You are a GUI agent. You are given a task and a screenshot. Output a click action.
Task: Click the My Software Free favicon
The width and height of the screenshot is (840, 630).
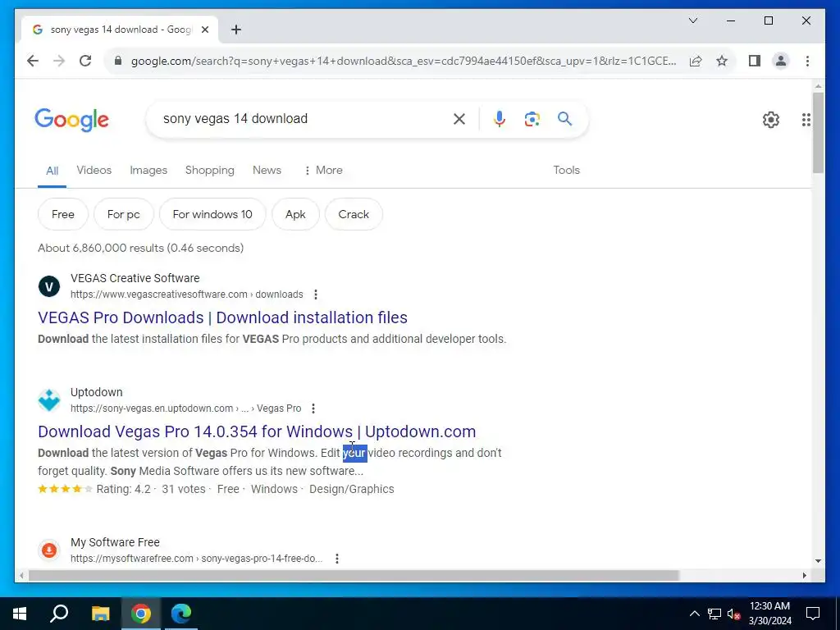click(x=49, y=550)
